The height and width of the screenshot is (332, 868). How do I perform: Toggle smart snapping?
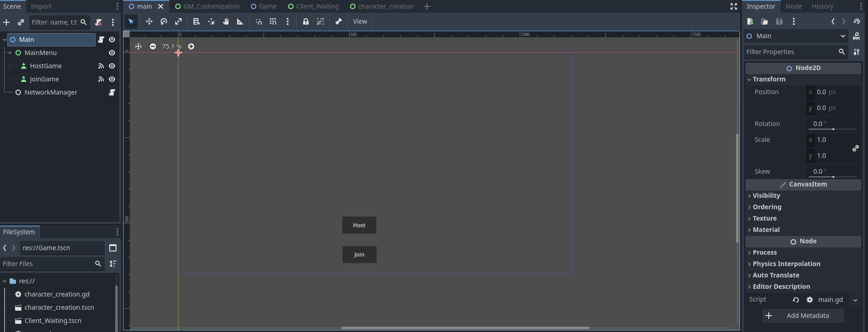(259, 21)
